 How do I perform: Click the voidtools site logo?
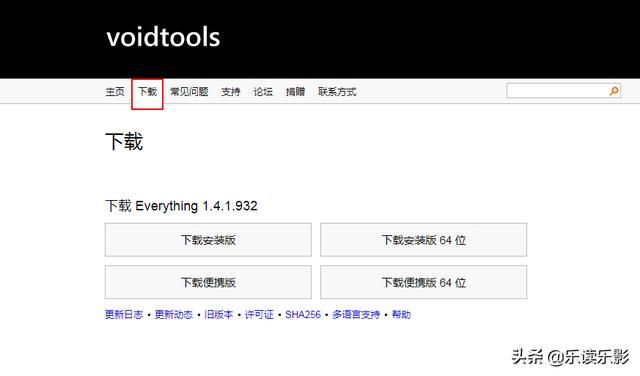[x=163, y=37]
